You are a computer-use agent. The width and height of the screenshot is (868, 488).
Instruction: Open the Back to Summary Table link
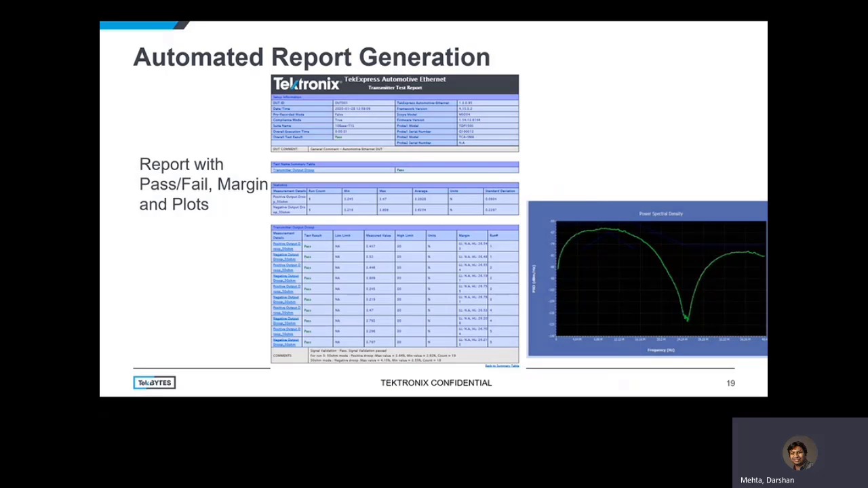tap(502, 366)
